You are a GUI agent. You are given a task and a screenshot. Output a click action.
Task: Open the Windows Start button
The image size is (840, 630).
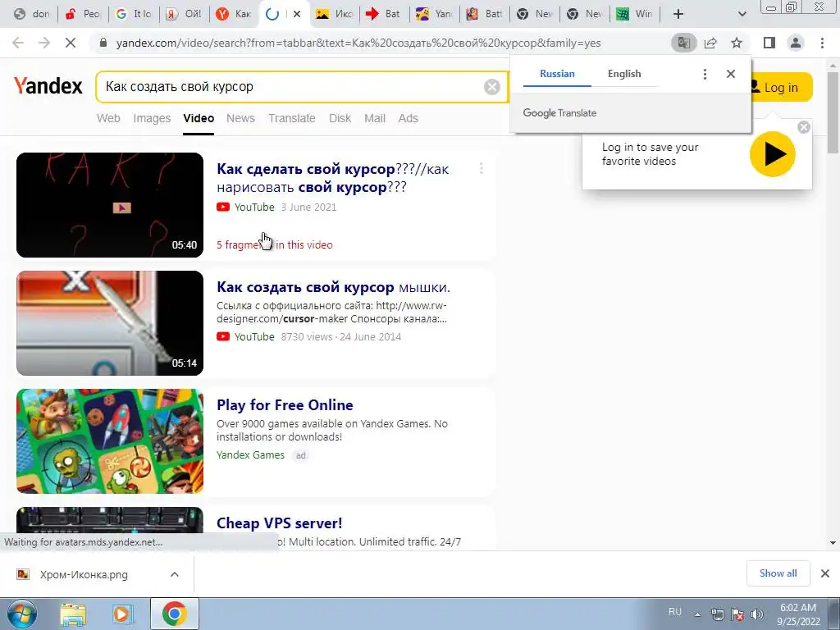(x=21, y=614)
